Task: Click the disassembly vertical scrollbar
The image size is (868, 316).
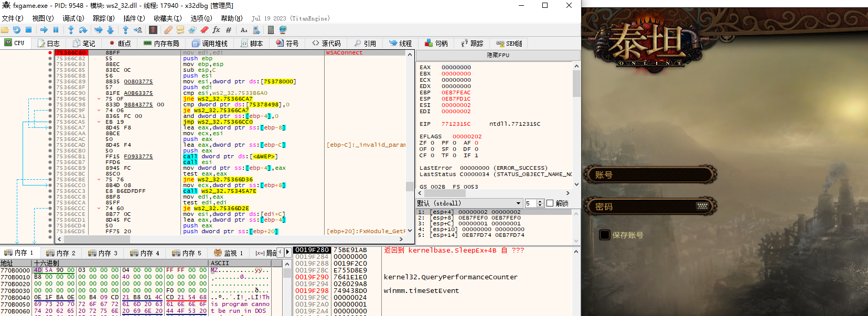Action: tap(410, 142)
